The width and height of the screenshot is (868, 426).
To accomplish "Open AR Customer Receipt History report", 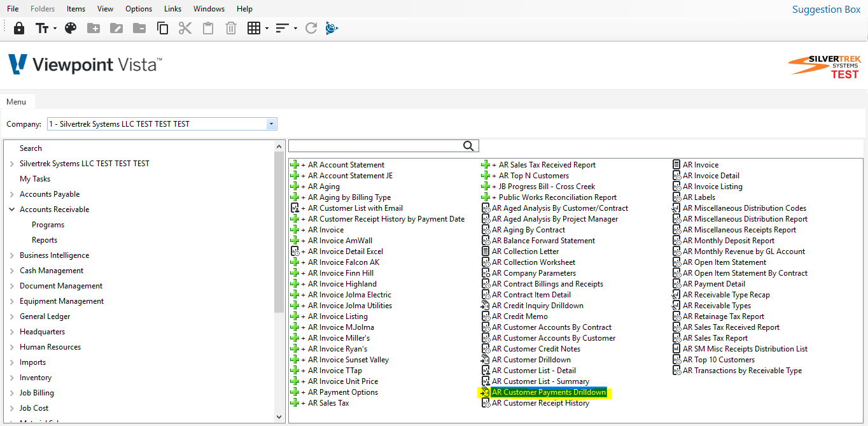I will click(x=540, y=403).
